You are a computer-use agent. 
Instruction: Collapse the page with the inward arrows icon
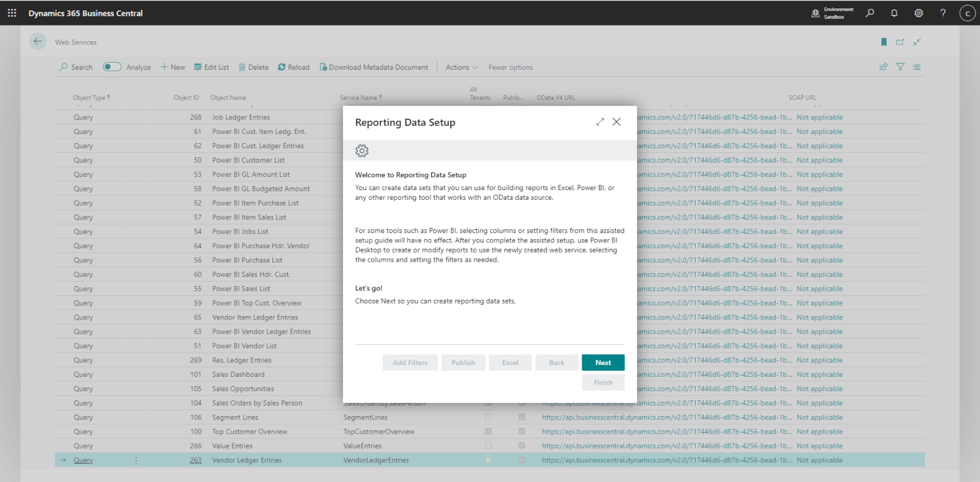pyautogui.click(x=917, y=42)
